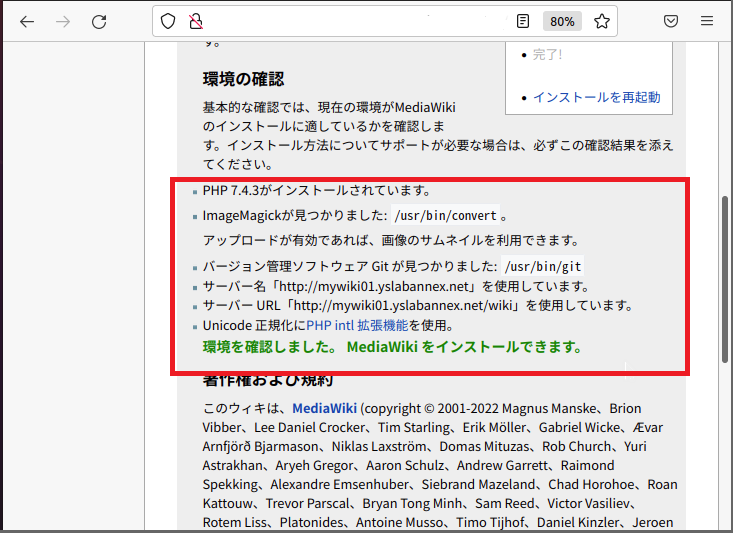
Task: Click the 'PHP 7.4.3がインストールされています' line
Action: pyautogui.click(x=317, y=191)
